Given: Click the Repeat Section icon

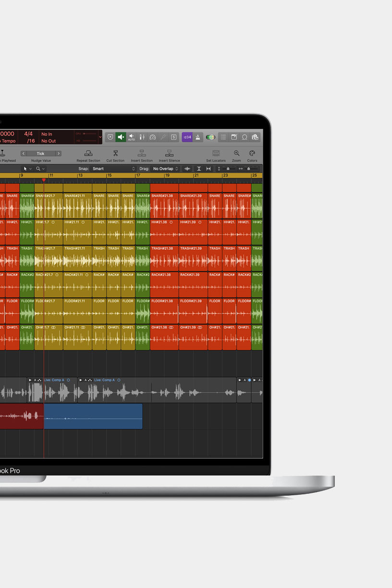Looking at the screenshot, I should coord(88,153).
